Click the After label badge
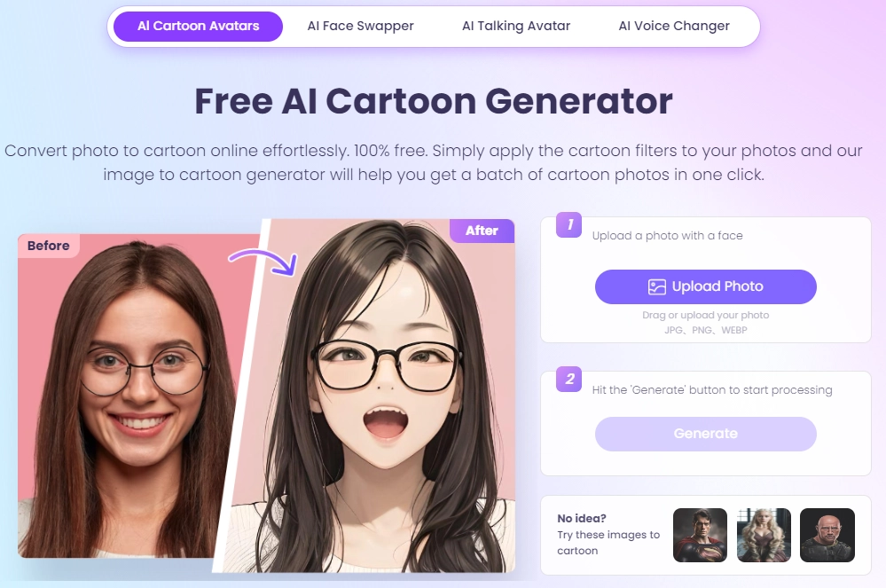886x588 pixels. click(x=482, y=231)
